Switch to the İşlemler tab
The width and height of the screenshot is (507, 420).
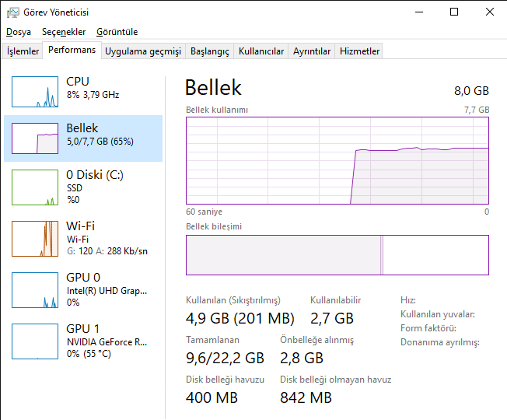tap(23, 51)
